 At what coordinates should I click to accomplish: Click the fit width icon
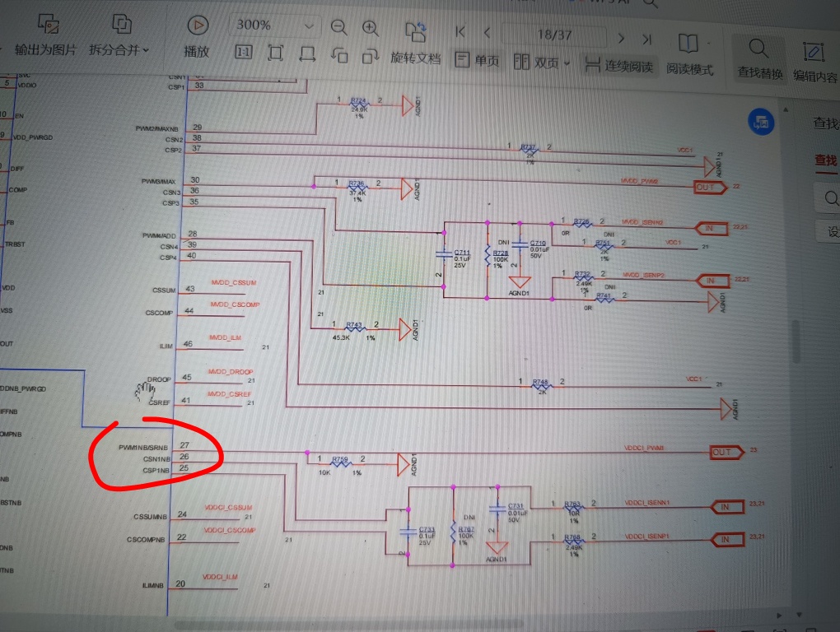(x=307, y=53)
